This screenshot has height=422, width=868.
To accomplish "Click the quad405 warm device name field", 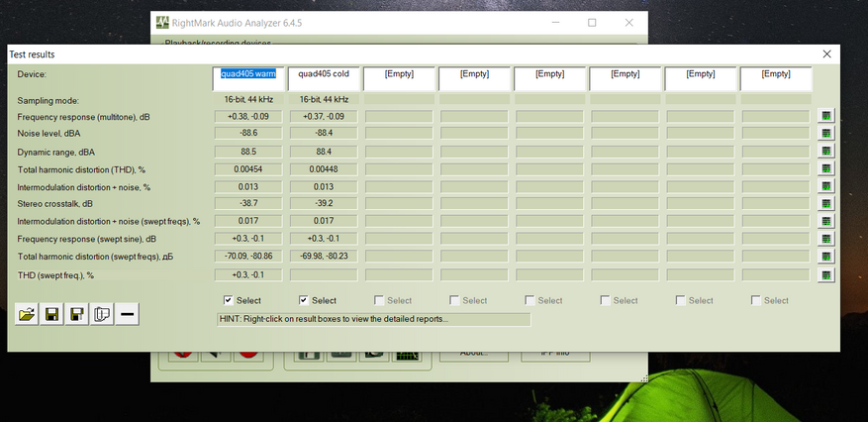I will (x=248, y=74).
